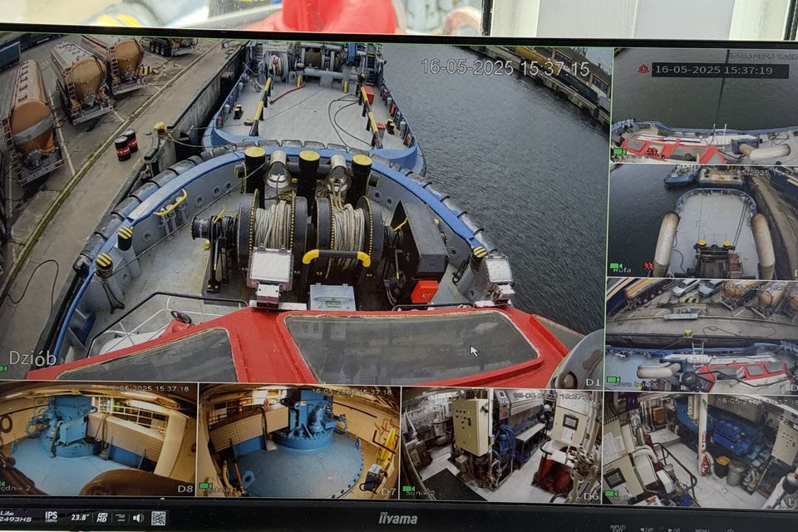
Task: Open the D8 blue thruster room feed
Action: pyautogui.click(x=98, y=440)
